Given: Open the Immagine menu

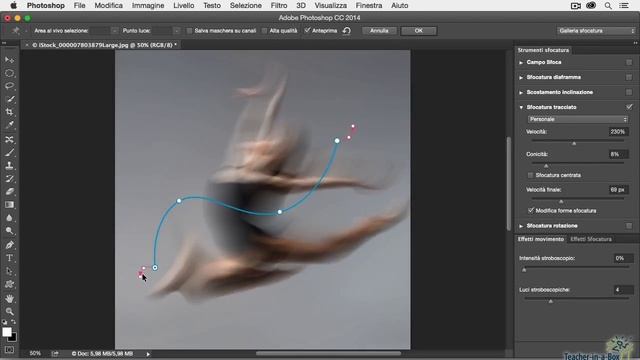Looking at the screenshot, I should 148,6.
